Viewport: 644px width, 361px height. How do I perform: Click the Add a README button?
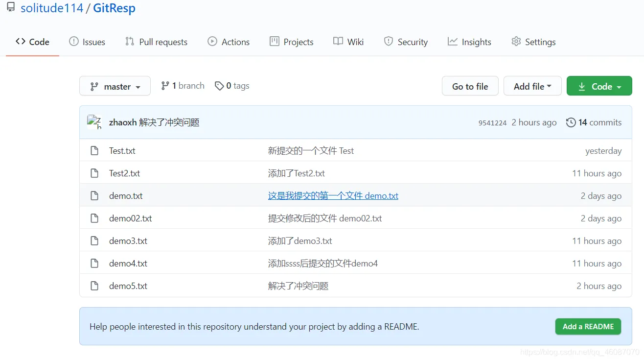588,327
